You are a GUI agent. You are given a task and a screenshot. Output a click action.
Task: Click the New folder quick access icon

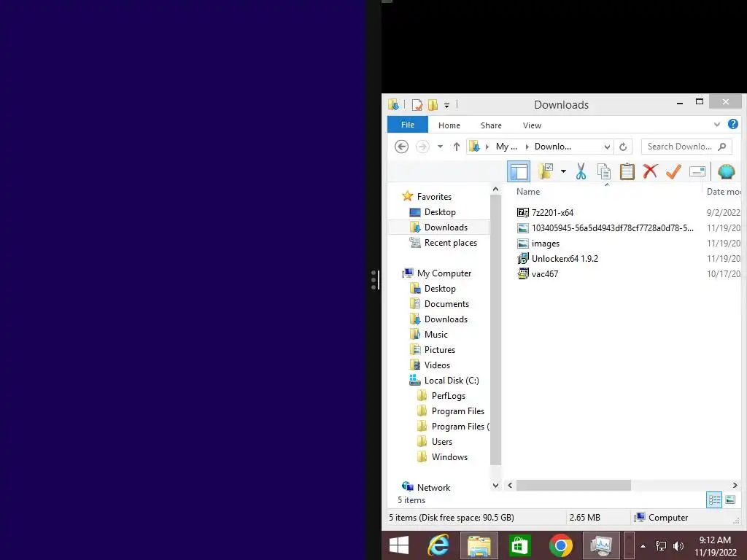433,105
